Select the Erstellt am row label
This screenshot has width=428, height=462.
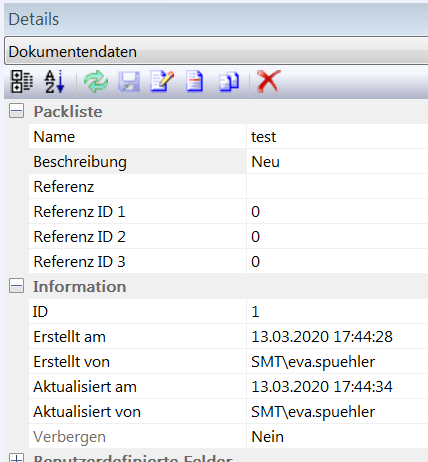click(69, 337)
